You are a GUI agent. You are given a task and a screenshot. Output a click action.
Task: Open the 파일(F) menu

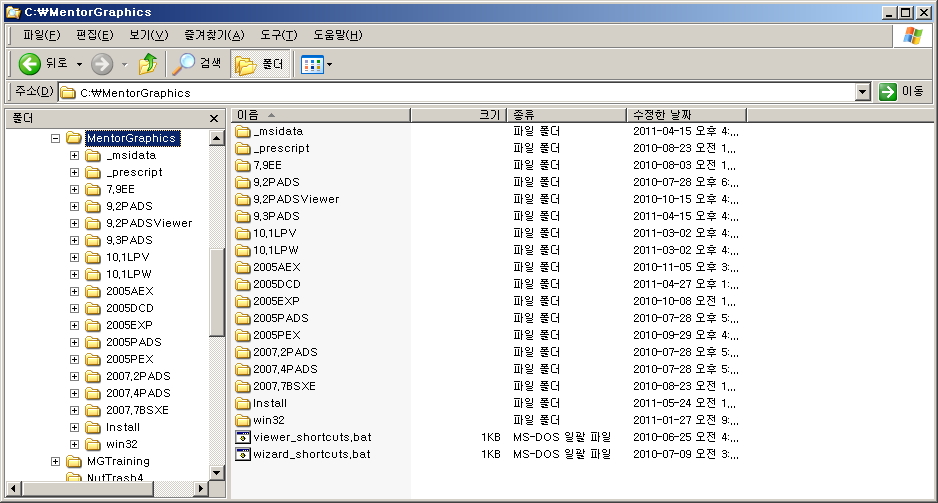click(42, 35)
